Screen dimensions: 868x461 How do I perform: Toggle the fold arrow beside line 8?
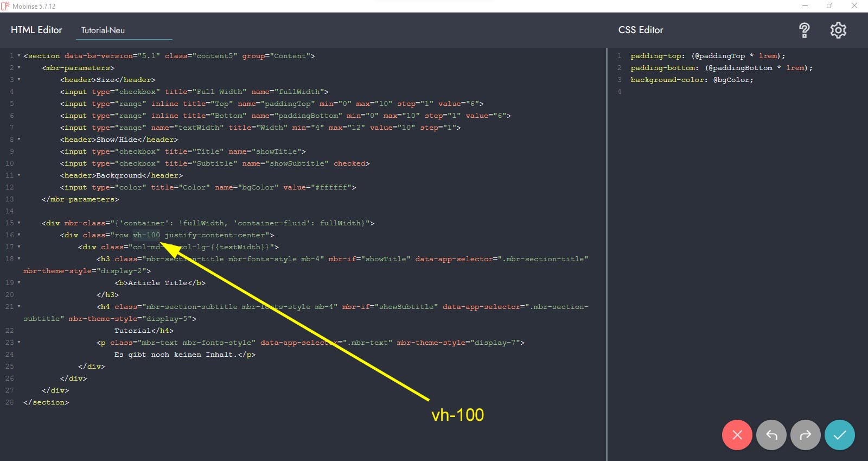click(x=19, y=140)
